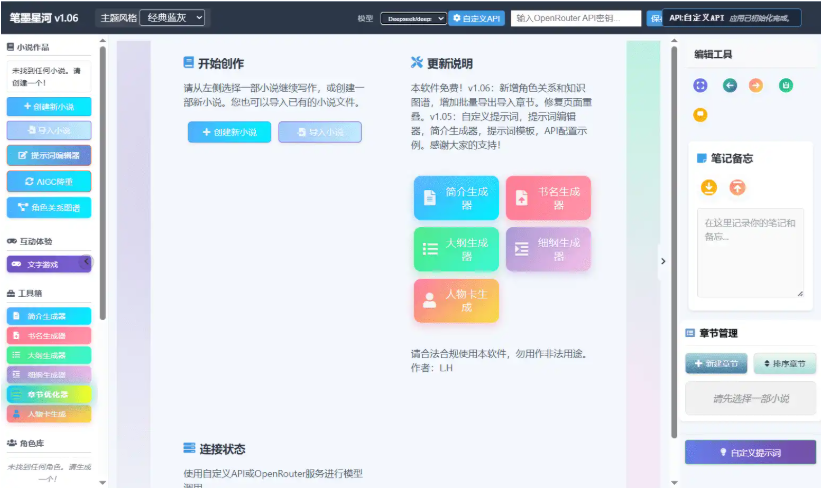Collapse the left sidebar with the chevron

(x=86, y=261)
